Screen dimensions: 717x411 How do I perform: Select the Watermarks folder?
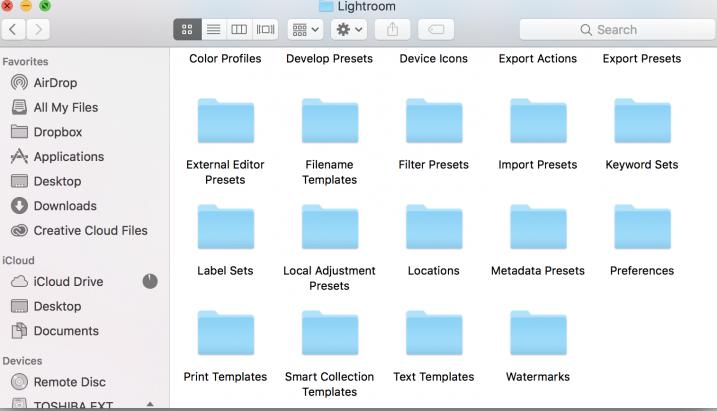pyautogui.click(x=538, y=333)
